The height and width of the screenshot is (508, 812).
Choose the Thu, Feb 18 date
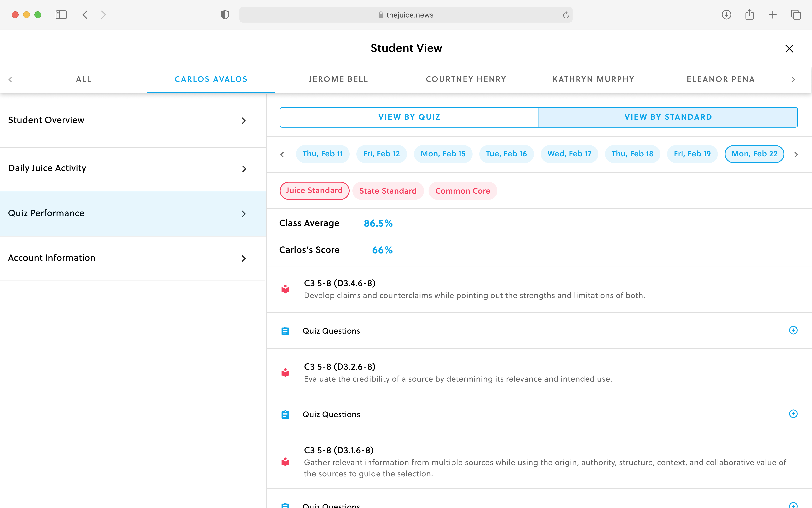coord(632,154)
